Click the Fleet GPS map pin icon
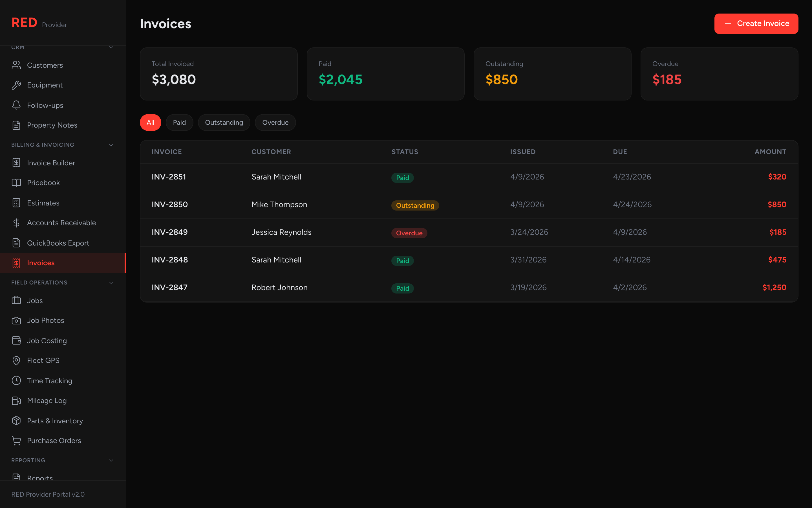 (16, 360)
